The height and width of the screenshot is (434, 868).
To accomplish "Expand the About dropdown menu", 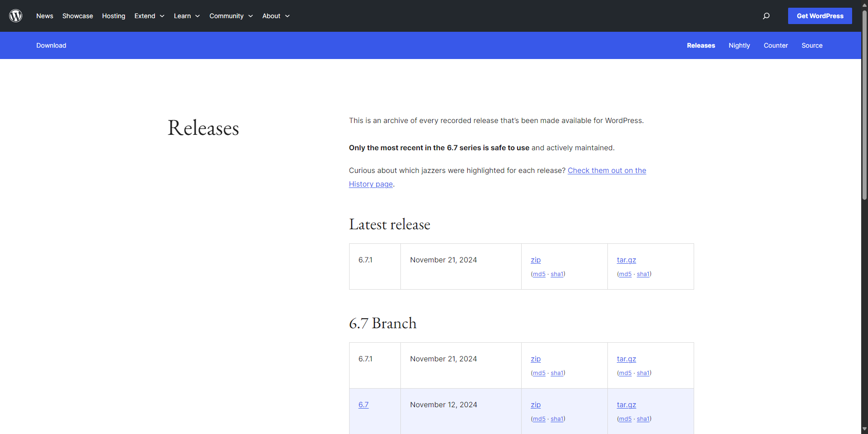I will click(276, 16).
